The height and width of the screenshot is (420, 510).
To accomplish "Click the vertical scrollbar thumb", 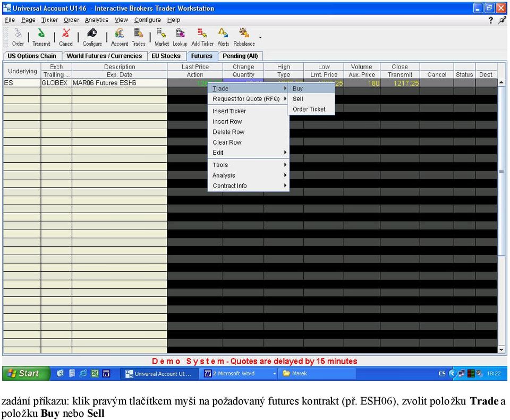I will click(501, 171).
